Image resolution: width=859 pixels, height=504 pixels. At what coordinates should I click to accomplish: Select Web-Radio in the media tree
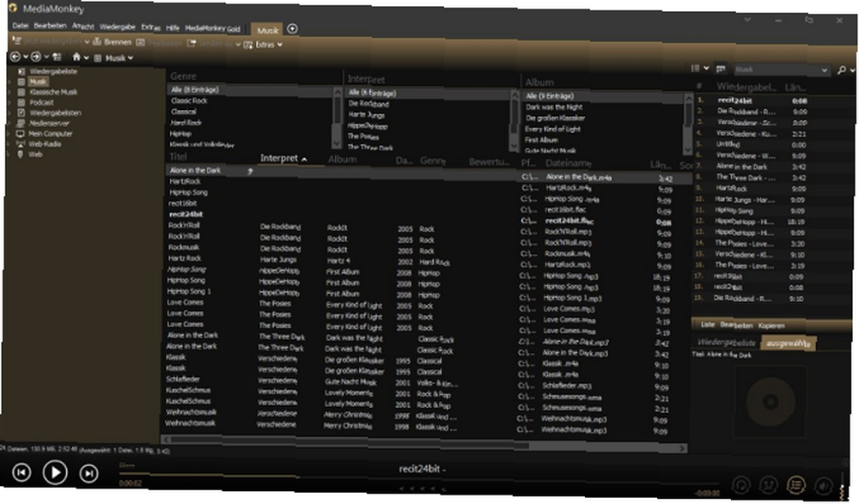point(45,144)
